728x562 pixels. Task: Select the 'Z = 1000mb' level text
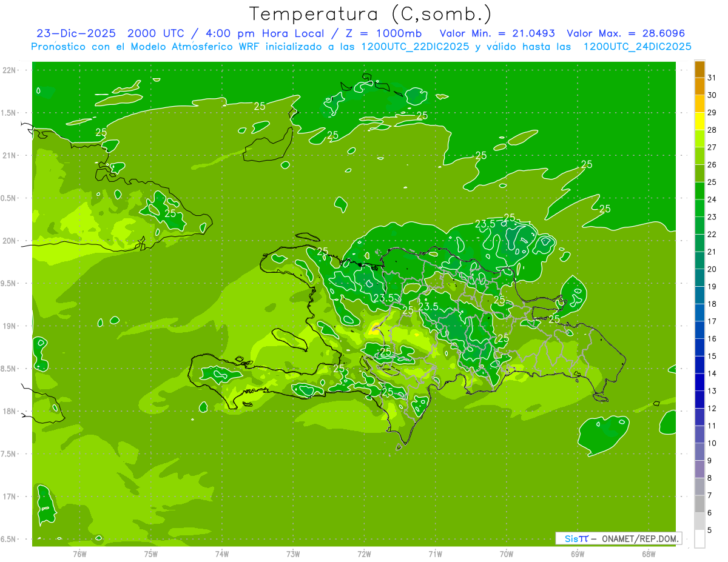coord(382,33)
